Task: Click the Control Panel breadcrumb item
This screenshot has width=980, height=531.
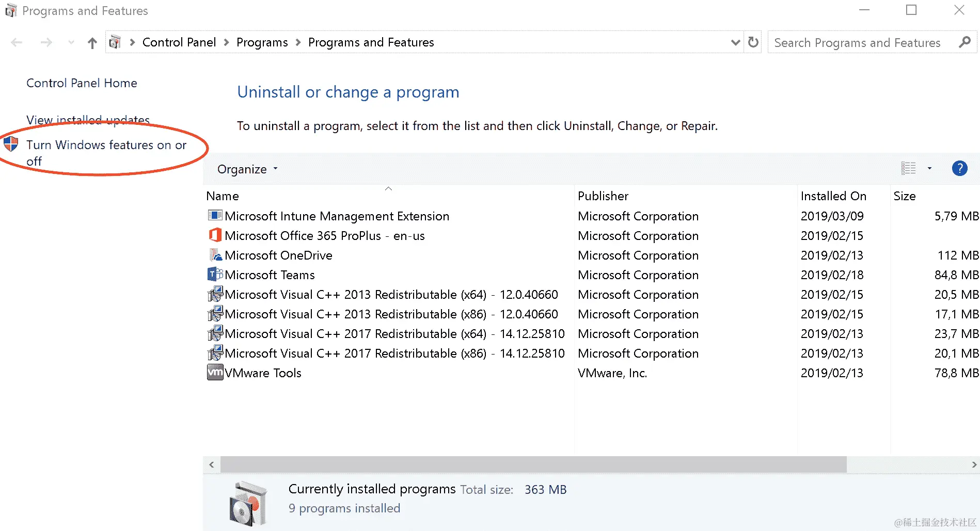Action: 179,42
